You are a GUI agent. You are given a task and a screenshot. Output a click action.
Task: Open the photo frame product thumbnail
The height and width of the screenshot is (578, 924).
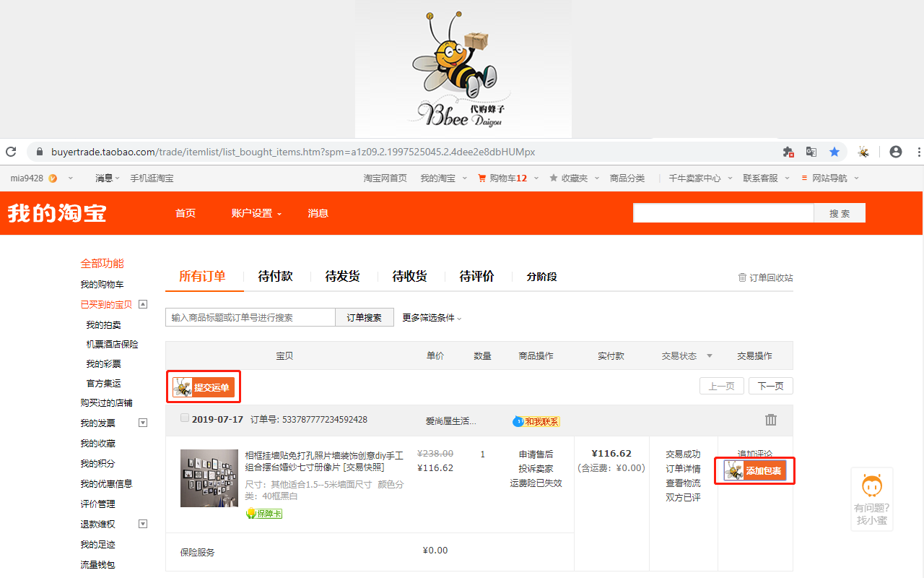point(209,478)
